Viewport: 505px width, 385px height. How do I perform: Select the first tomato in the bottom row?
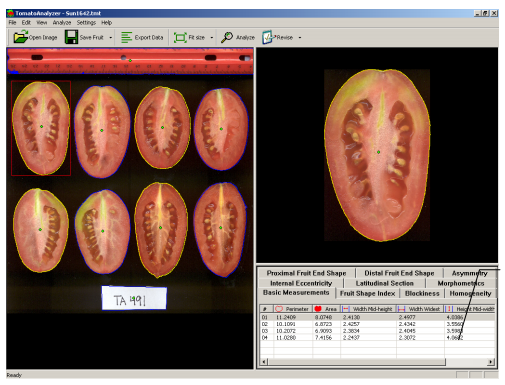pyautogui.click(x=40, y=230)
